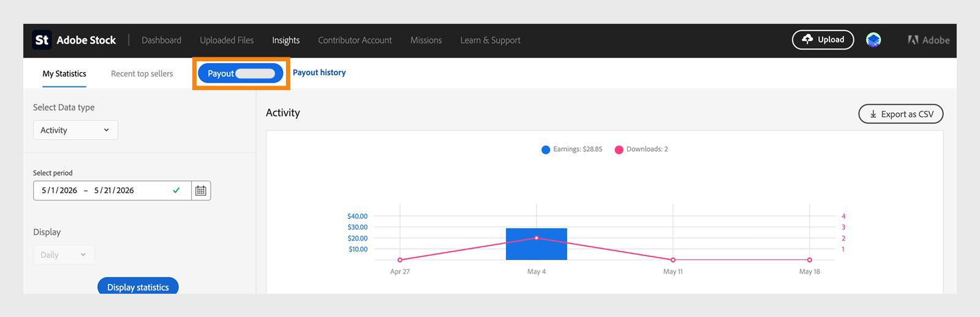This screenshot has width=980, height=317.
Task: Click the blue May 4 earnings bar
Action: point(537,244)
